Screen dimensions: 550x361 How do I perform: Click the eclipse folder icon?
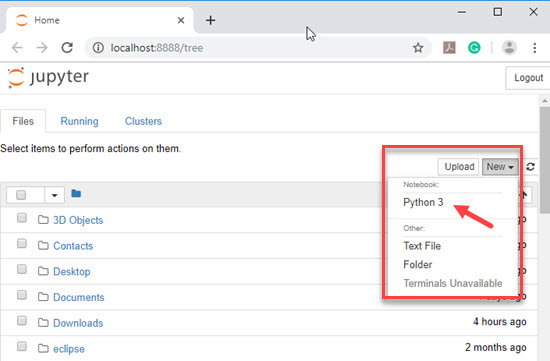(43, 348)
